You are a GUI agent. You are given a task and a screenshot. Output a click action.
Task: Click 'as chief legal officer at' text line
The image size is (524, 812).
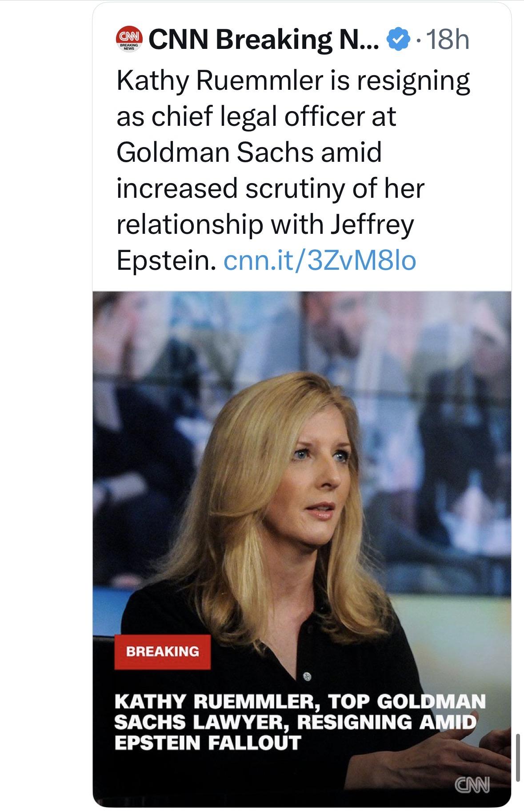click(256, 117)
